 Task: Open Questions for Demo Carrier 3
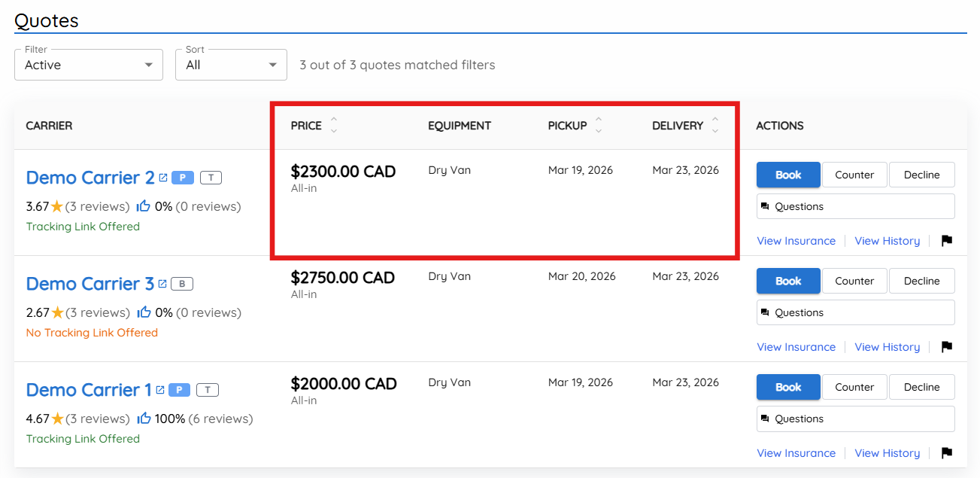coord(856,312)
